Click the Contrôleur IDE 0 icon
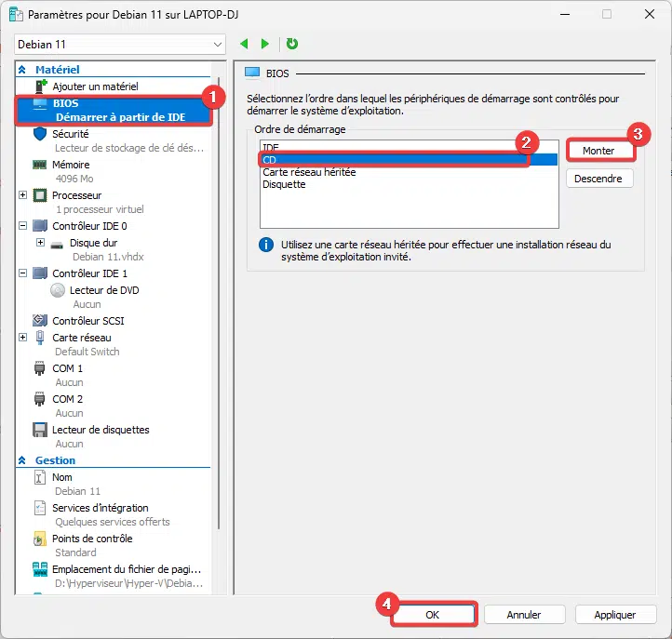Viewport: 672px width, 639px height. tap(40, 226)
